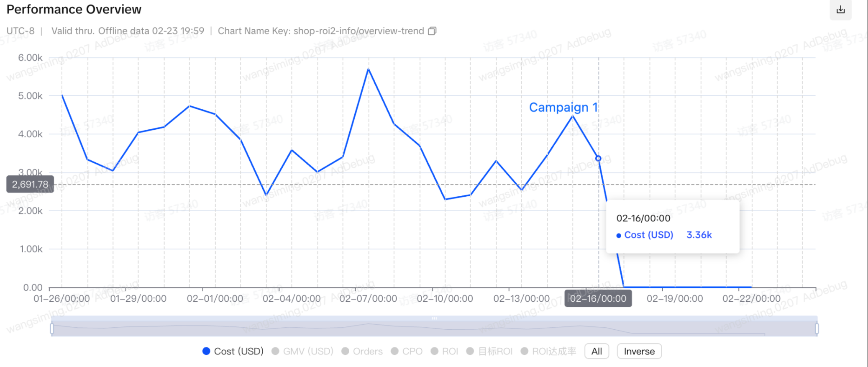This screenshot has height=367, width=868.
Task: Click the 02-07/00:00 x-axis label
Action: click(x=368, y=298)
